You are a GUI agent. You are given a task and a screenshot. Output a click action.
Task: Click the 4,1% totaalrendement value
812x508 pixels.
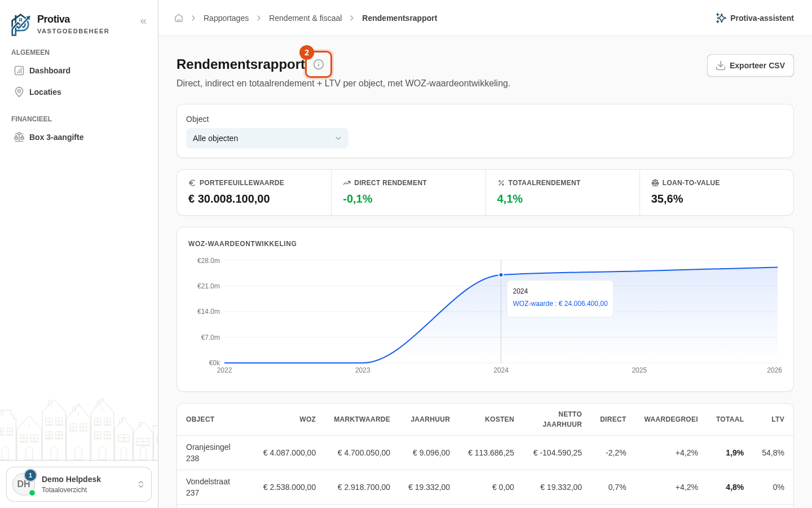510,199
